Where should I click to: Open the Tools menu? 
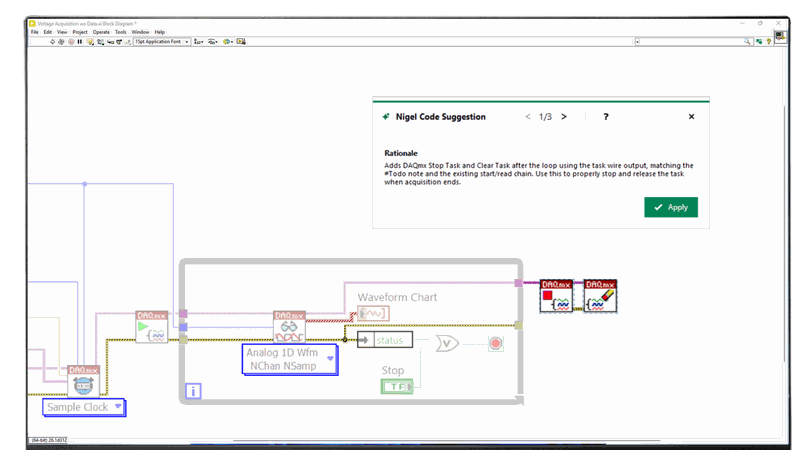120,32
